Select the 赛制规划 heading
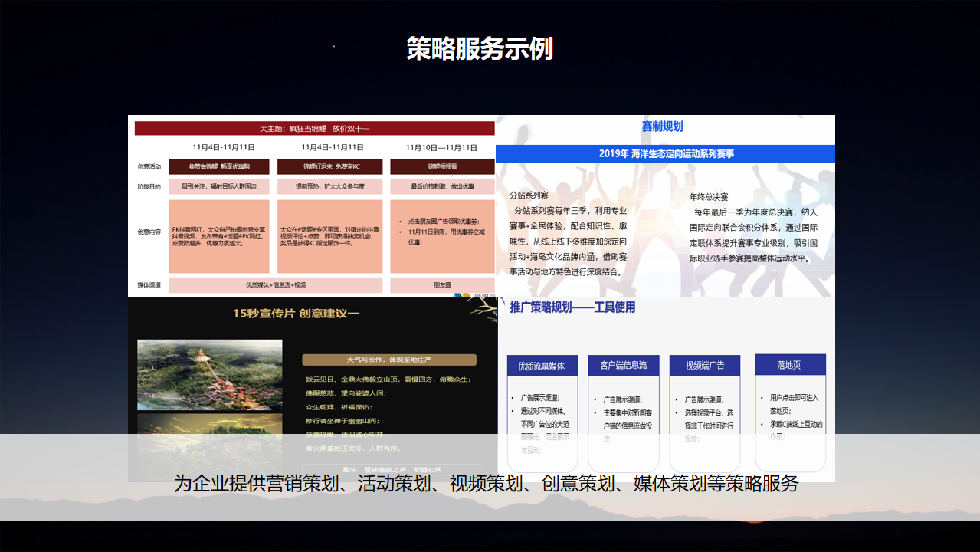Screen dimensions: 980x552 (662, 127)
